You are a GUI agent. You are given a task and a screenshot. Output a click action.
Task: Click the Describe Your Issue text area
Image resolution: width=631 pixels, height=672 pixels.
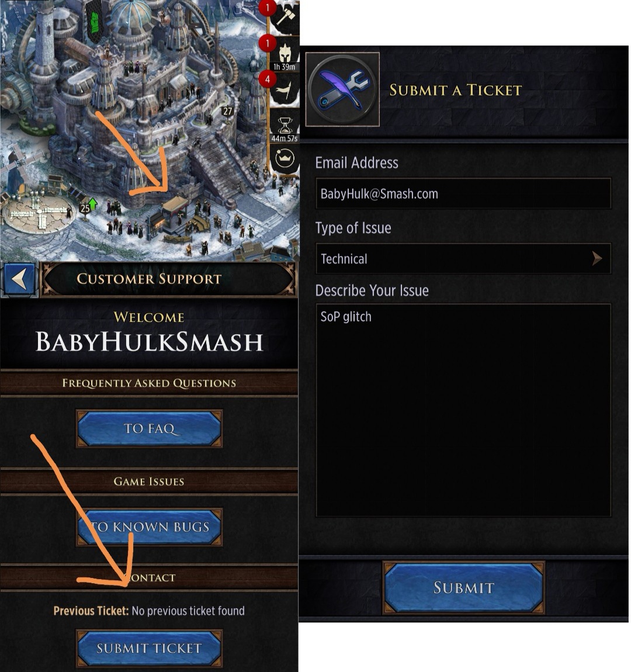tap(463, 410)
